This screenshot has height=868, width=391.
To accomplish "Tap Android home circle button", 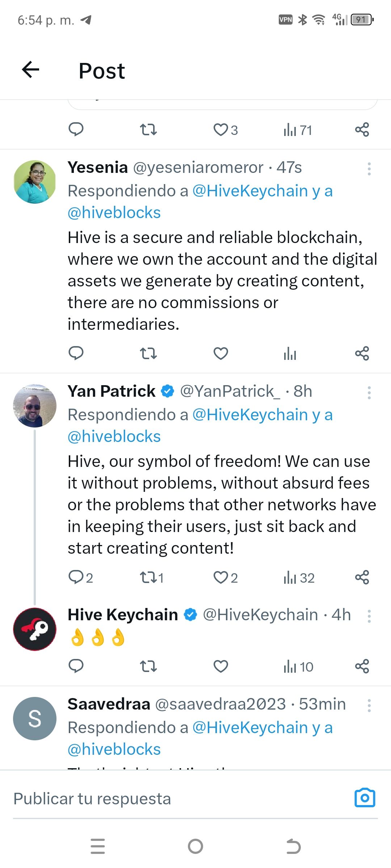I will [x=195, y=846].
